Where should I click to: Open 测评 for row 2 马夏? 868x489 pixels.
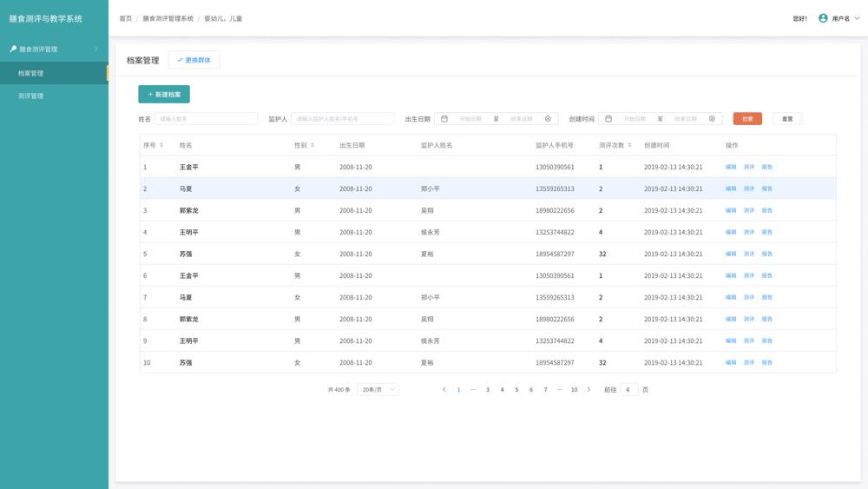(x=749, y=188)
